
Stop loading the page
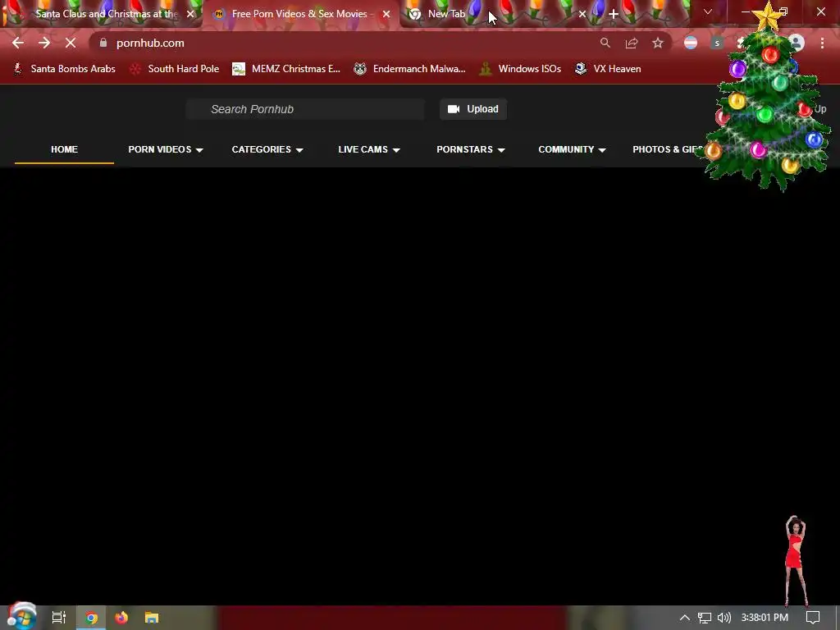(71, 43)
